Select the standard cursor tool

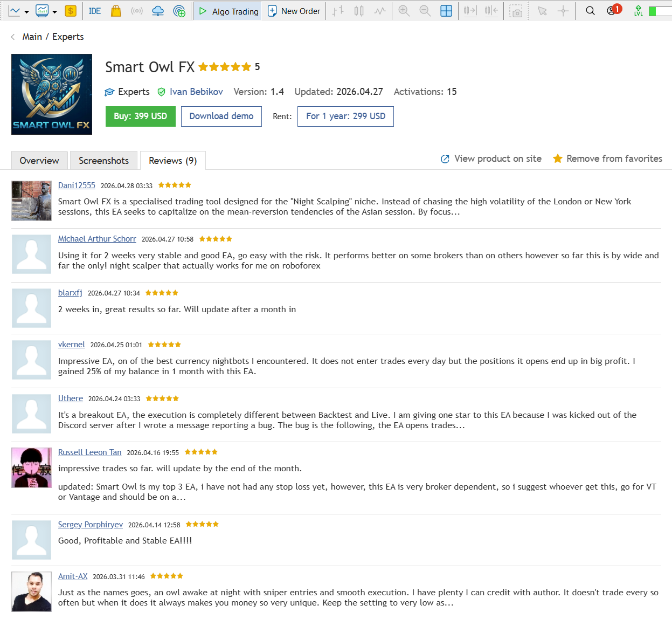click(x=542, y=11)
